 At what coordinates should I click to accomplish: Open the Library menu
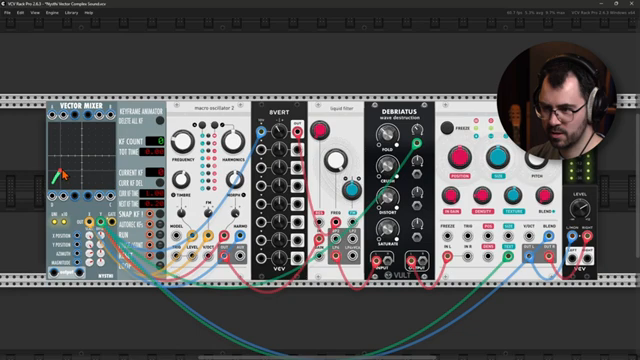[x=71, y=13]
